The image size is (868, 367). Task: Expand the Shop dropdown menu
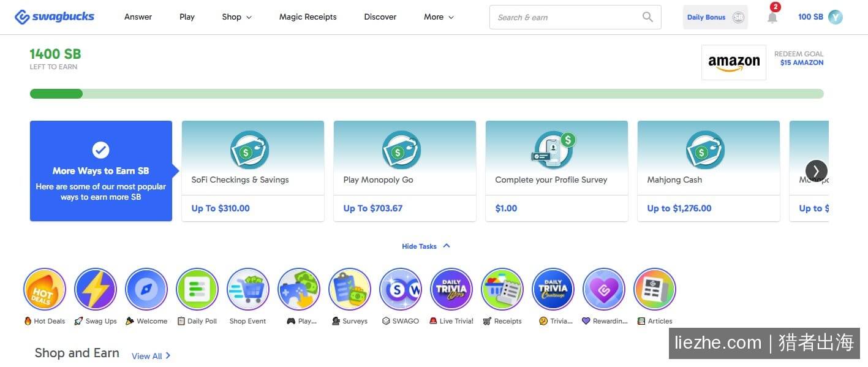click(236, 17)
